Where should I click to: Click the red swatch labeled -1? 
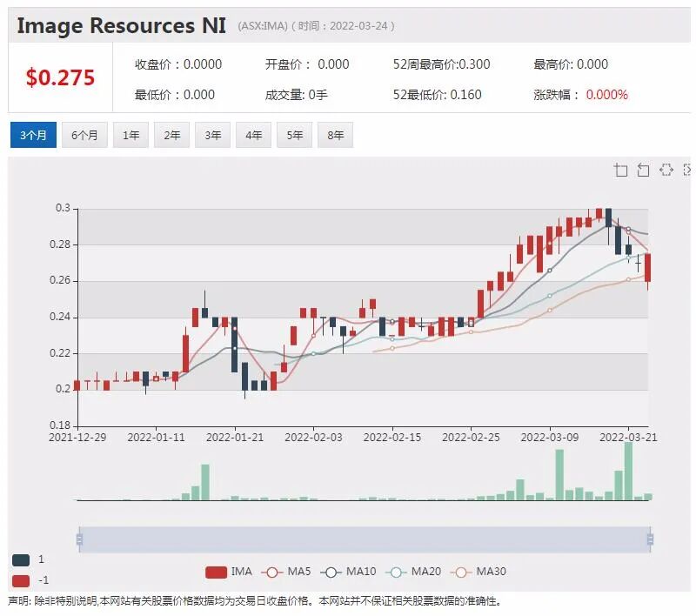click(x=21, y=580)
